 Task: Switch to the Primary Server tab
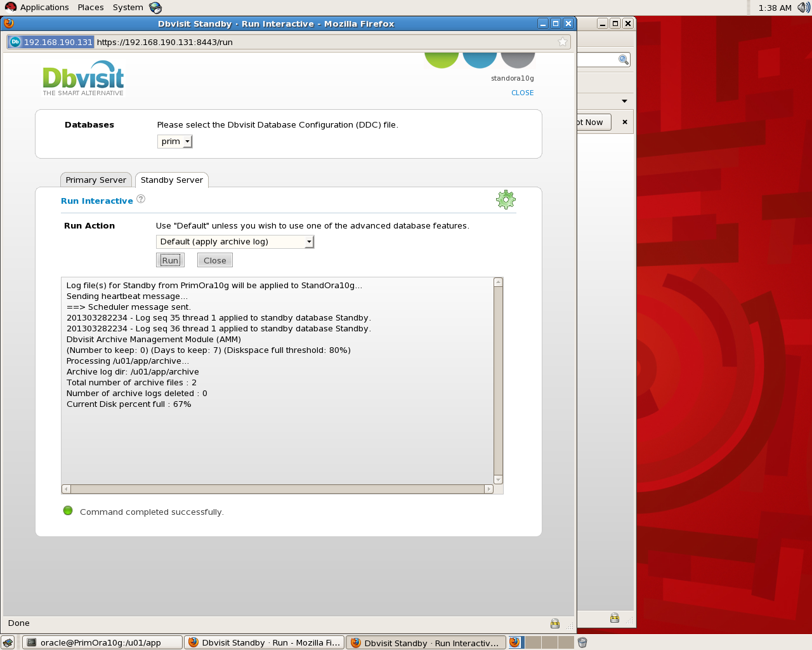[96, 180]
